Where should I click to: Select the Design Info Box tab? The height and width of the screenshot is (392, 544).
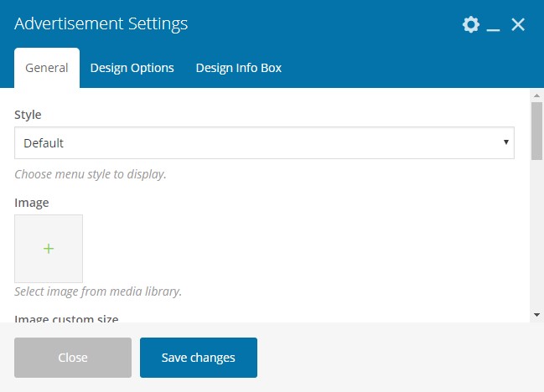(x=238, y=68)
